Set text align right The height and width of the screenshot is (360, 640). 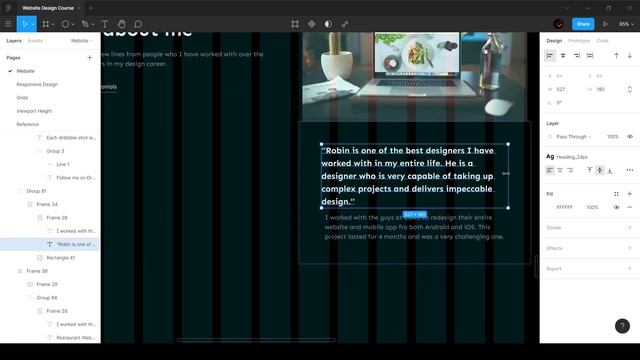(x=570, y=170)
